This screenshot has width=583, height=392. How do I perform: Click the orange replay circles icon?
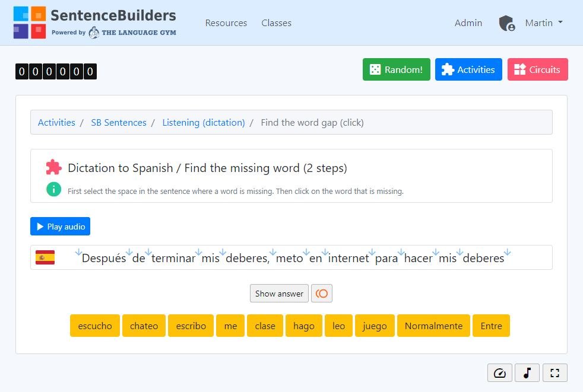click(322, 294)
